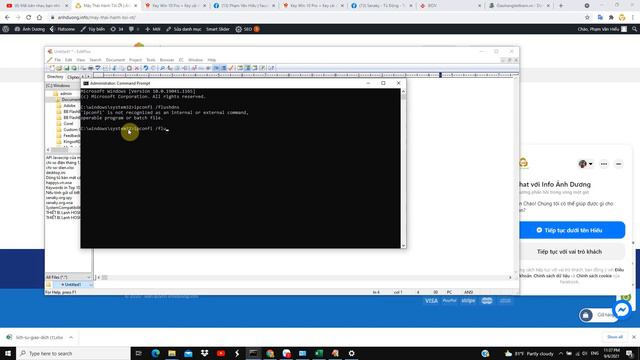This screenshot has height=360, width=640.
Task: Click the three-dots options in chat widget
Action: point(604,164)
